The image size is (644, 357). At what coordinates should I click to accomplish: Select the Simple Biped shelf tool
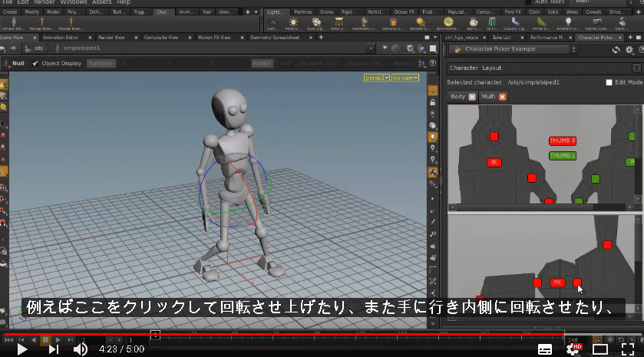click(x=14, y=25)
